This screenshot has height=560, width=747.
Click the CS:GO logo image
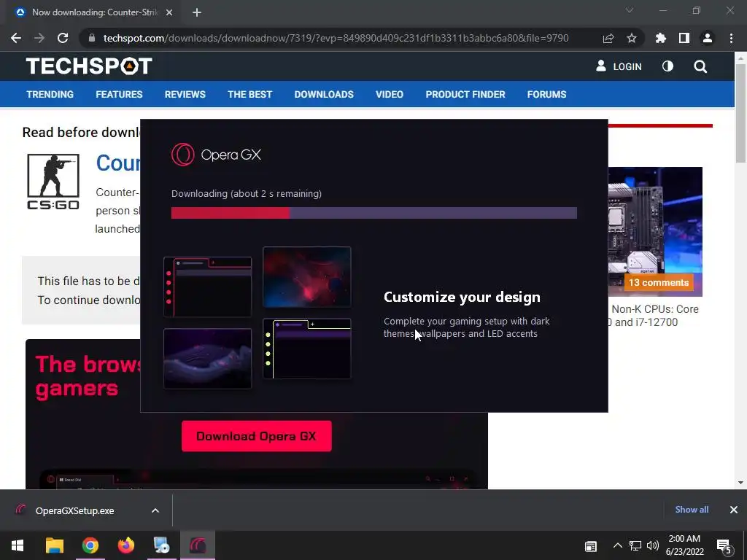[x=53, y=182]
